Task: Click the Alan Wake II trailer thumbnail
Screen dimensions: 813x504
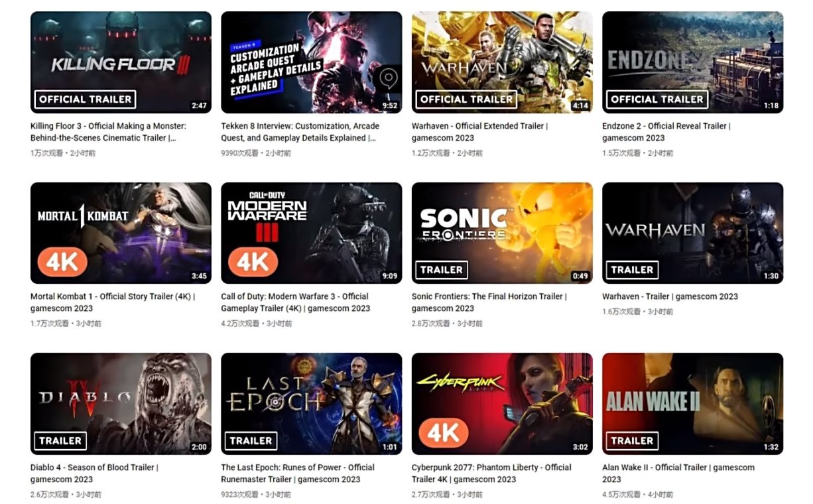Action: [x=692, y=404]
